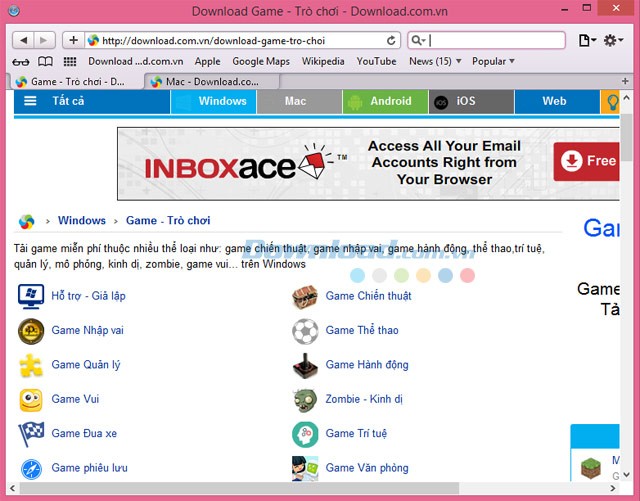Select the iOS category tab
This screenshot has width=640, height=501.
point(471,101)
